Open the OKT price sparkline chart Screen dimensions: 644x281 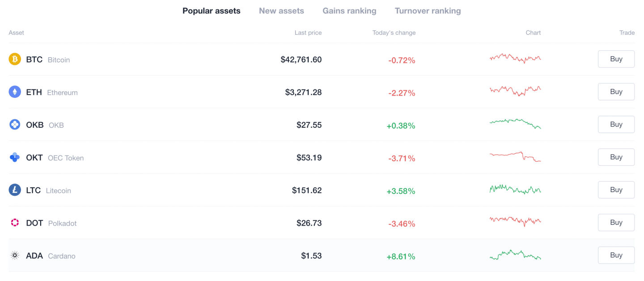pos(515,157)
